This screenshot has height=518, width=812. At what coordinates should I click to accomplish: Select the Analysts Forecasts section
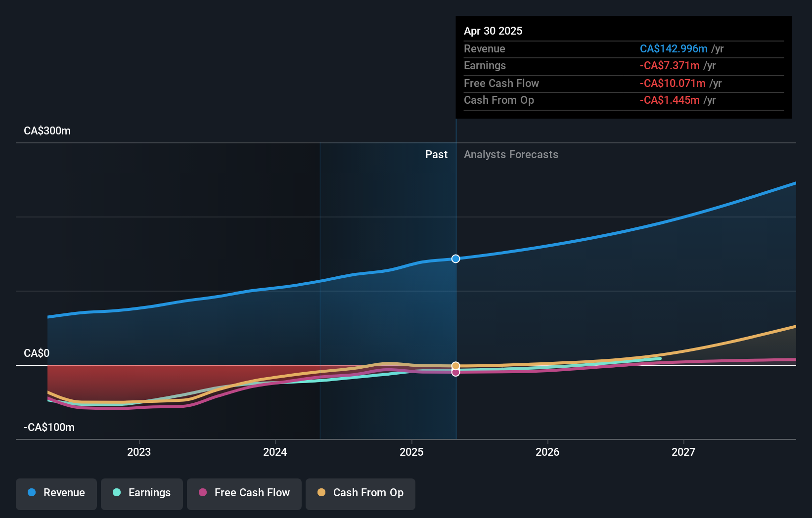(511, 154)
